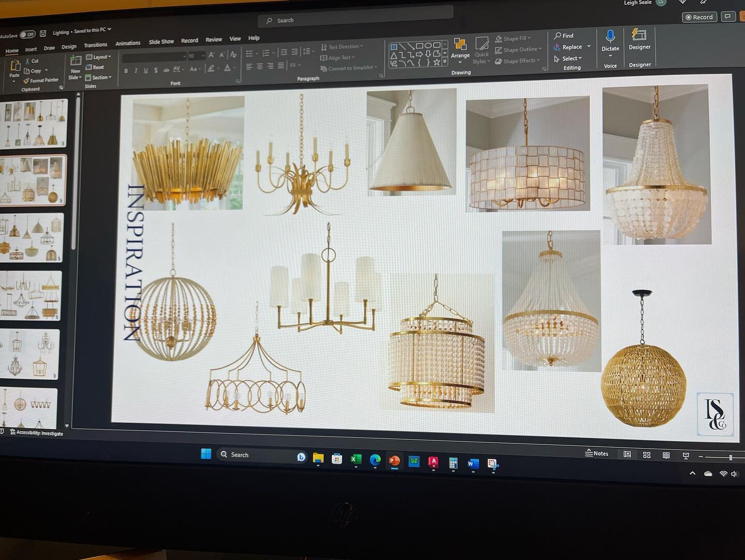Toggle Align Right paragraph

click(270, 66)
